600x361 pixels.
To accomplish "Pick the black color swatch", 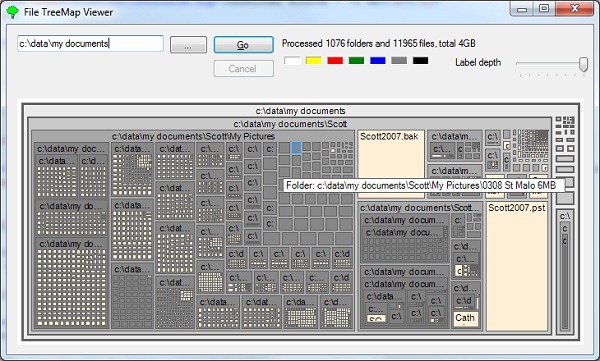I will pyautogui.click(x=421, y=60).
